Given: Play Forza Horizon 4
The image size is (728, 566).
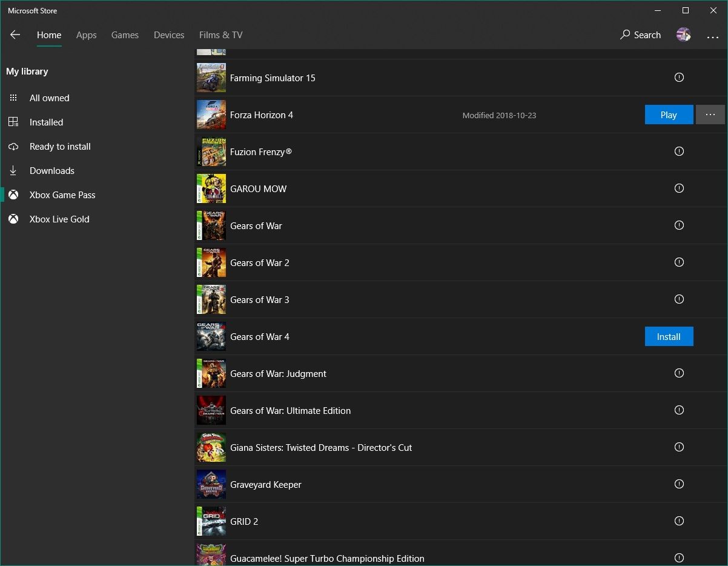Looking at the screenshot, I should 669,115.
